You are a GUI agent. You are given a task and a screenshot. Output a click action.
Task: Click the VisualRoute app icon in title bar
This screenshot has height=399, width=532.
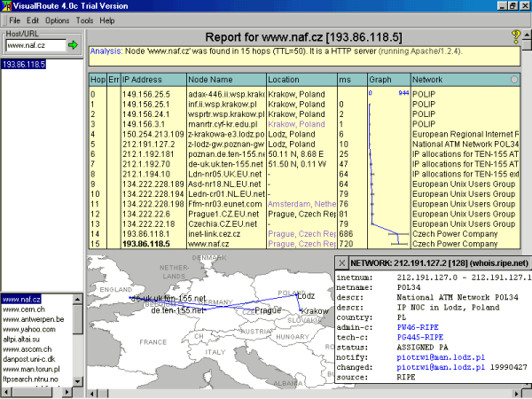6,6
